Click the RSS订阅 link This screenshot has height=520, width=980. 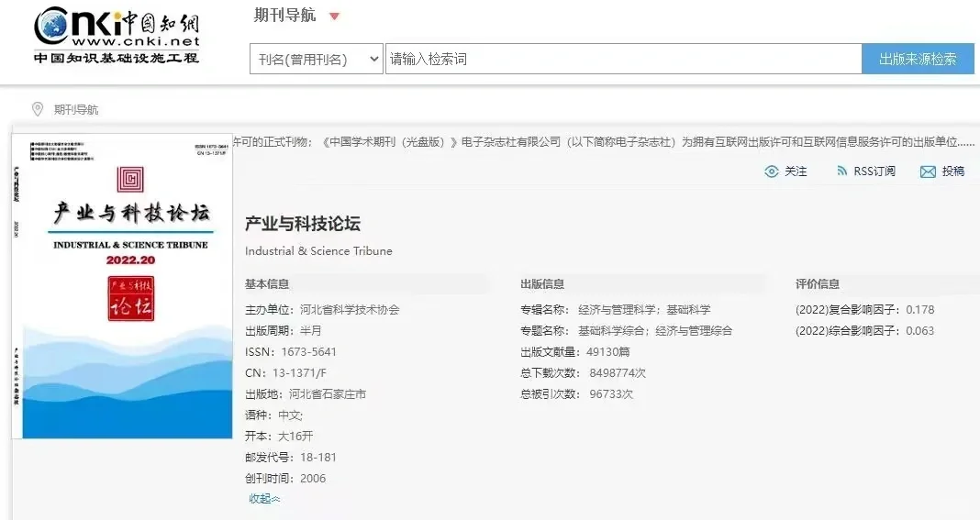point(874,171)
